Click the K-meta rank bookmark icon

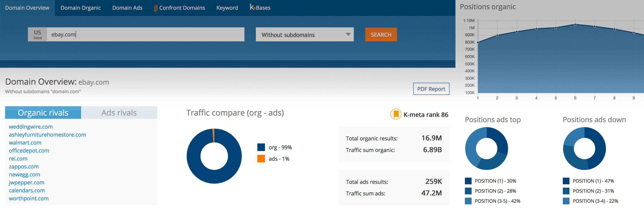[396, 114]
